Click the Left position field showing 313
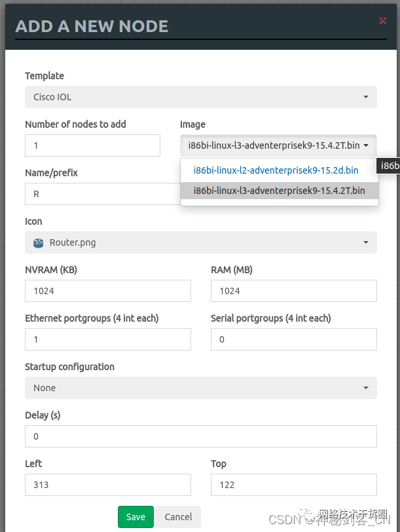The width and height of the screenshot is (400, 532). 107,485
